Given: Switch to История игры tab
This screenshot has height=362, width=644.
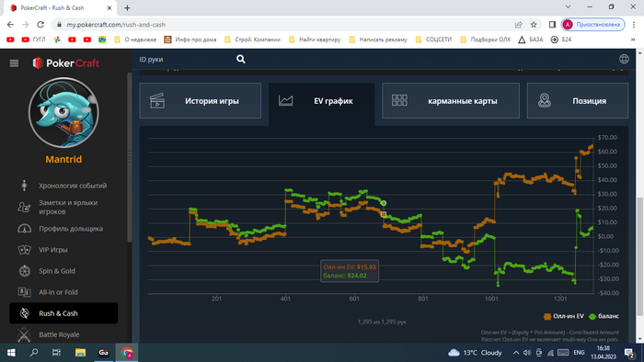Looking at the screenshot, I should tap(200, 101).
